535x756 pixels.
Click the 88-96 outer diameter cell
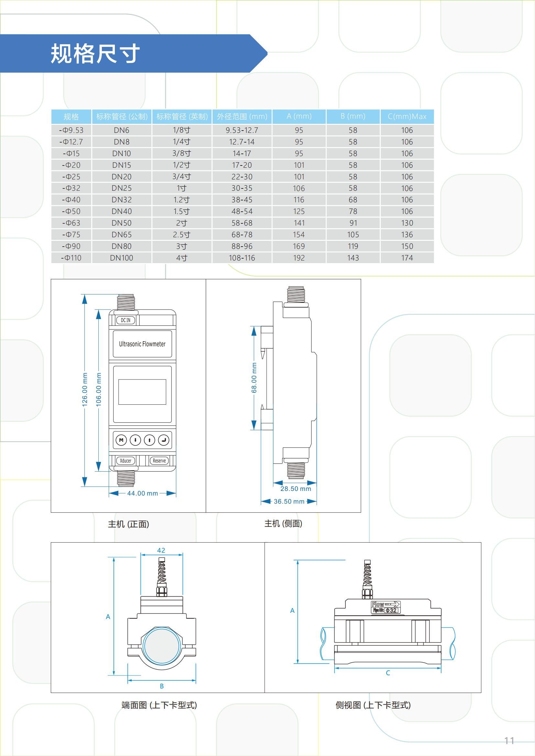tap(242, 246)
